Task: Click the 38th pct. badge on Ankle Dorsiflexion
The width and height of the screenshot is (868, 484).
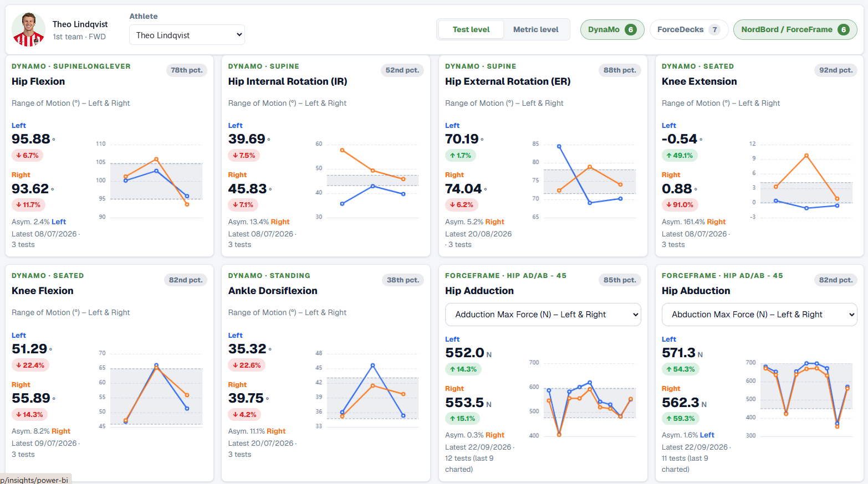Action: pyautogui.click(x=403, y=280)
